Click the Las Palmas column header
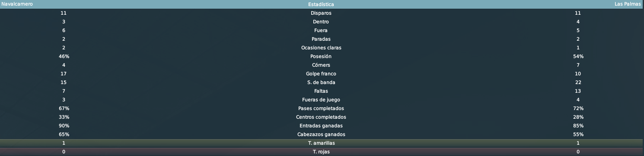The height and width of the screenshot is (156, 644). coord(628,4)
